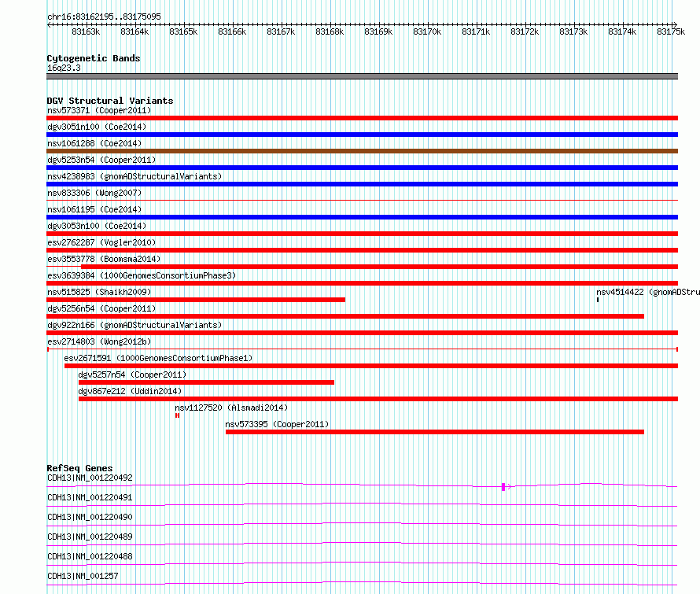
Task: Click the chr16:83162195..83175095 coordinates text
Action: coord(104,17)
